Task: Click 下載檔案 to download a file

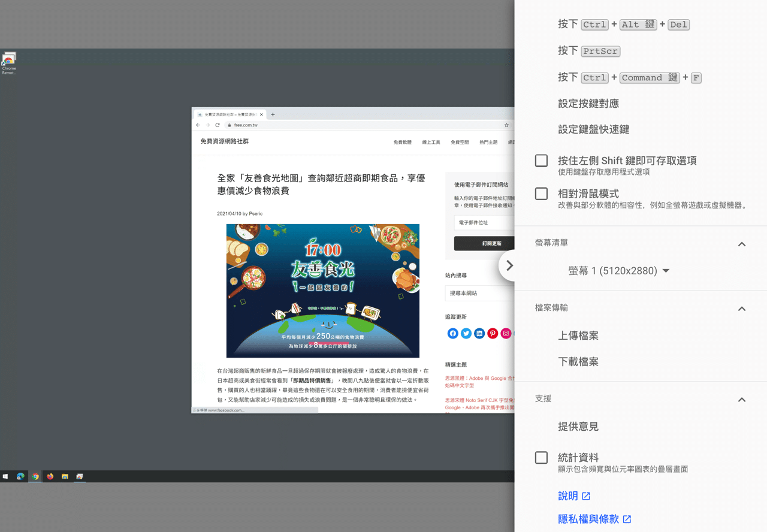Action: click(578, 362)
